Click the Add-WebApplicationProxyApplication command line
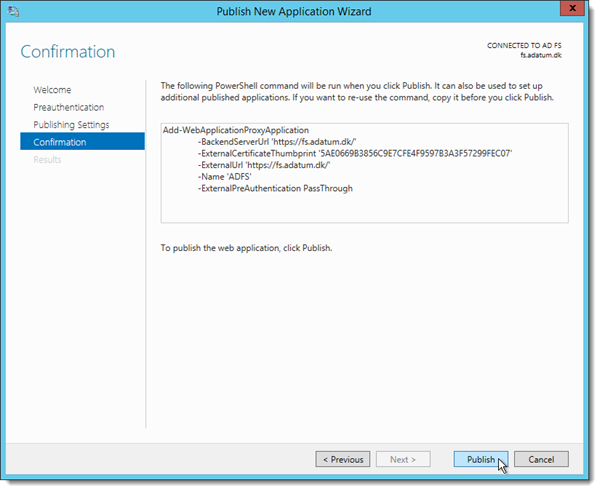Screen dimensions: 600x491 [236, 130]
